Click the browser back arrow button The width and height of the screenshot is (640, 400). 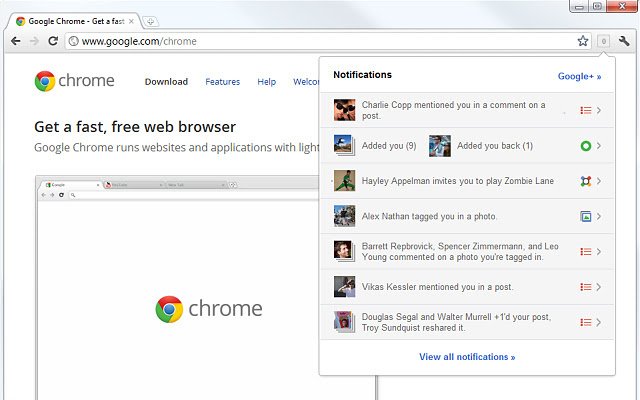coord(15,41)
